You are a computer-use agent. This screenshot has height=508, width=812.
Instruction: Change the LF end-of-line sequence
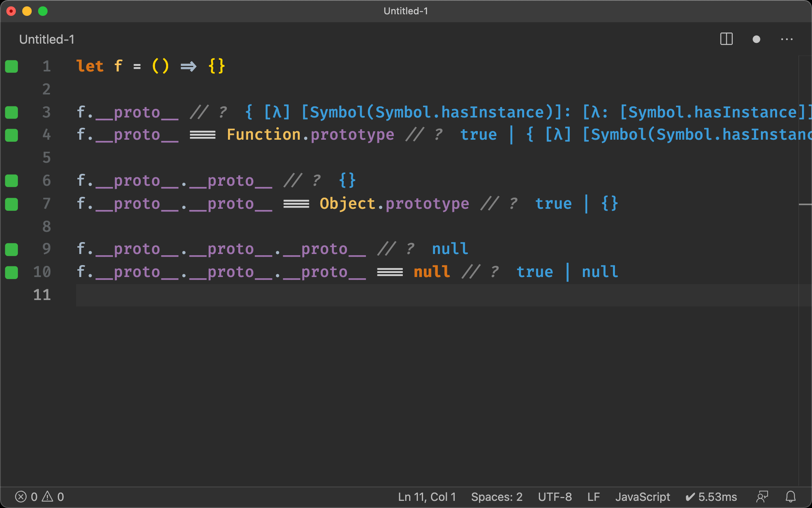click(x=593, y=496)
